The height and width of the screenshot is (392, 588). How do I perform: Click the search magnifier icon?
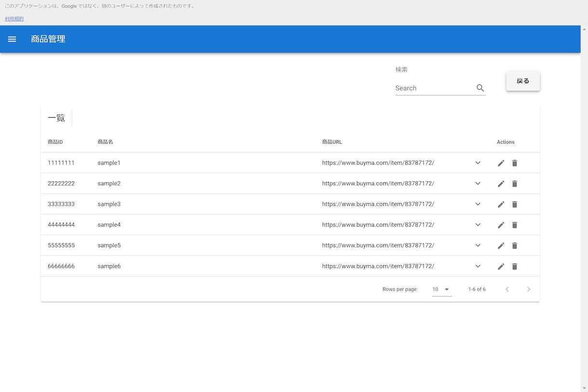pyautogui.click(x=480, y=88)
